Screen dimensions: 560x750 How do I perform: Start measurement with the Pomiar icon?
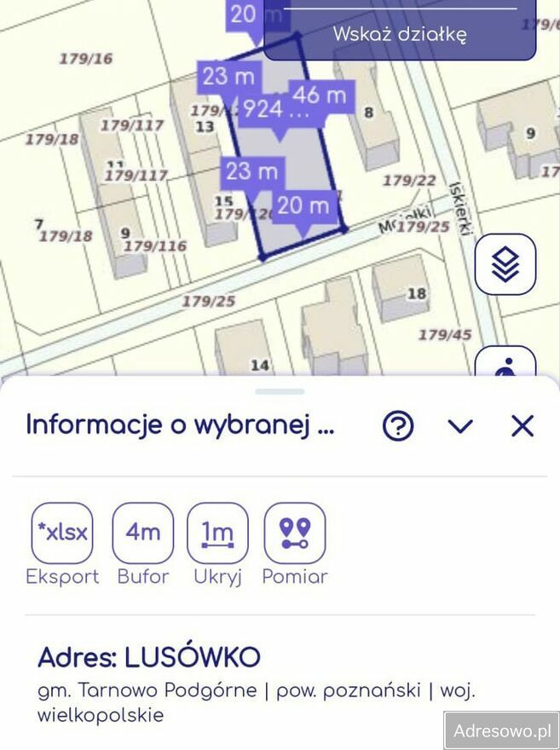click(295, 533)
